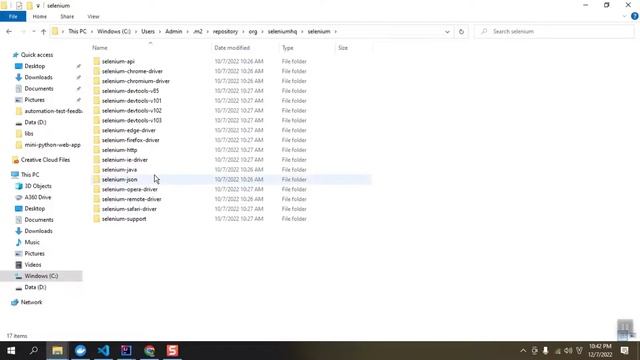
Task: Select the selenium-chromium-driver folder
Action: 136,81
